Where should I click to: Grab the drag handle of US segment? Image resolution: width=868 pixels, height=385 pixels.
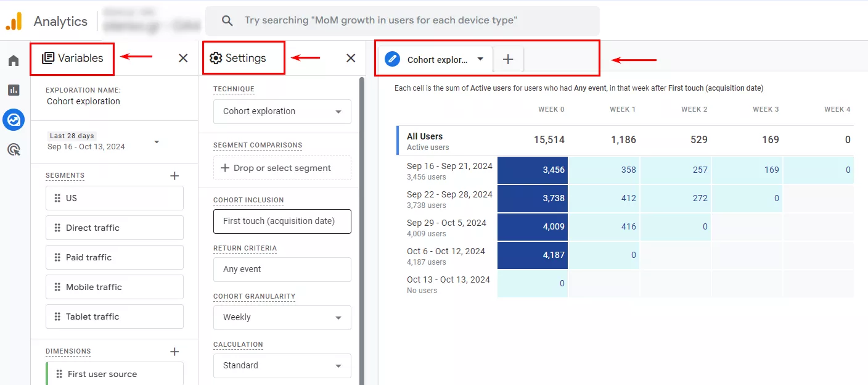click(57, 198)
